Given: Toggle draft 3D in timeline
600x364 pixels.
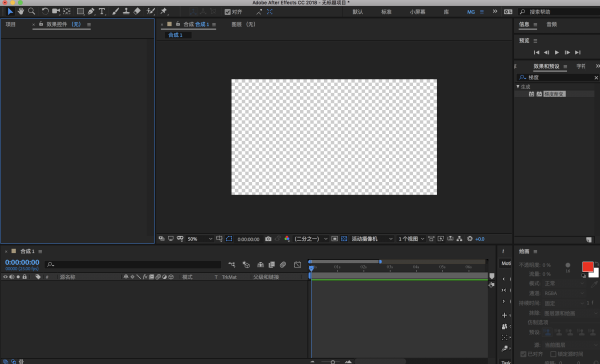Looking at the screenshot, I should [x=246, y=264].
